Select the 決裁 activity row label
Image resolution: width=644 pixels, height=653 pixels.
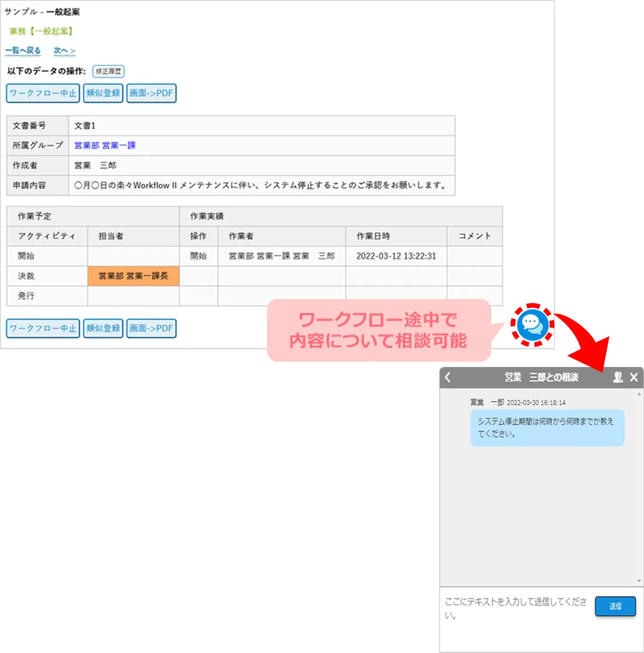26,276
